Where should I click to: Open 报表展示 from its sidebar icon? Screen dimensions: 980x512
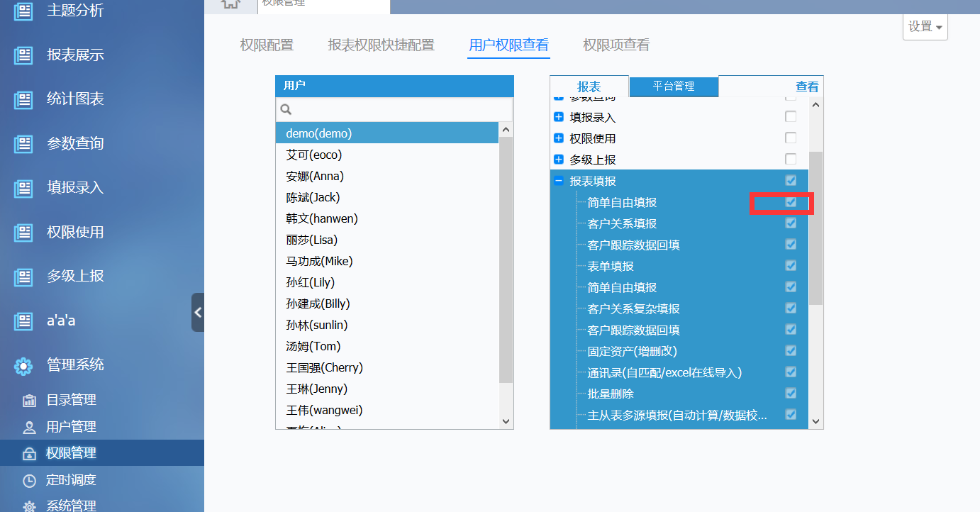[x=23, y=55]
